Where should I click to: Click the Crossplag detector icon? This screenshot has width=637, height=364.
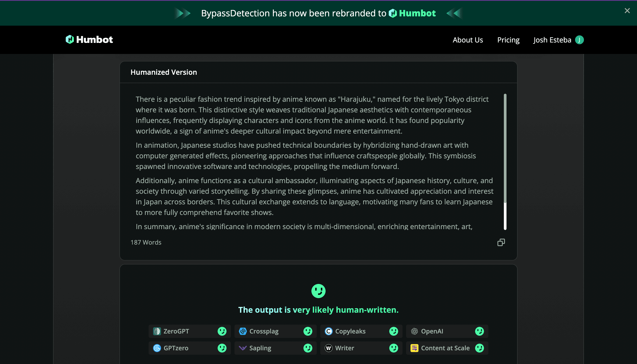tap(243, 331)
